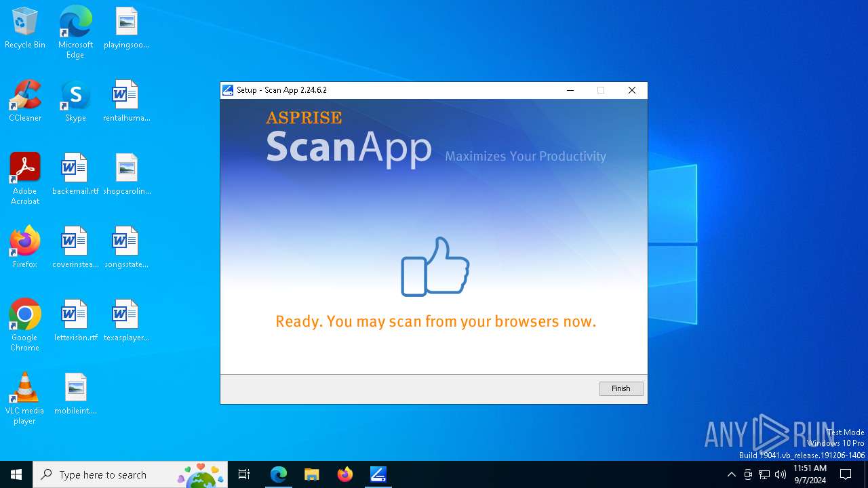The height and width of the screenshot is (488, 868).
Task: Select the texasplayer... Word document
Action: coord(126,321)
